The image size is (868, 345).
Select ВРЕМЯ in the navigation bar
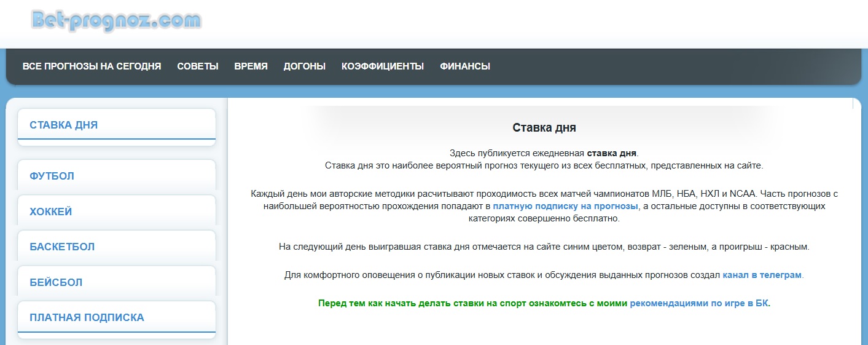coord(251,66)
